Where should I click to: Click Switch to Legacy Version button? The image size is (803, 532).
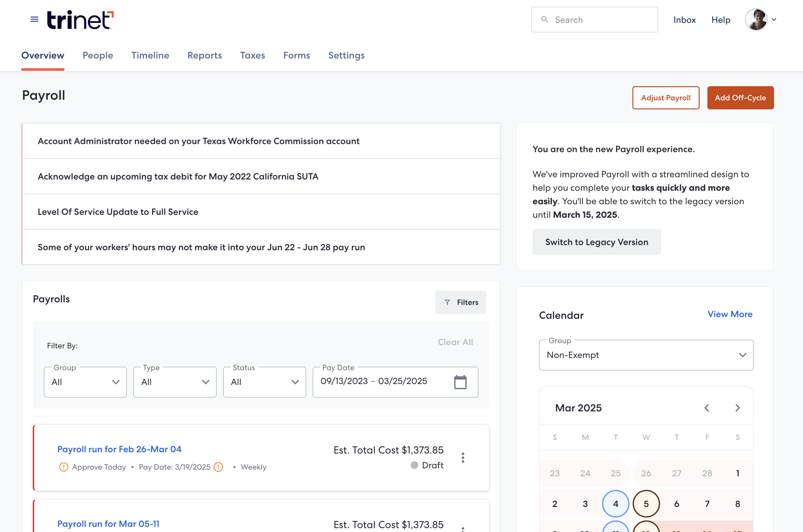597,242
